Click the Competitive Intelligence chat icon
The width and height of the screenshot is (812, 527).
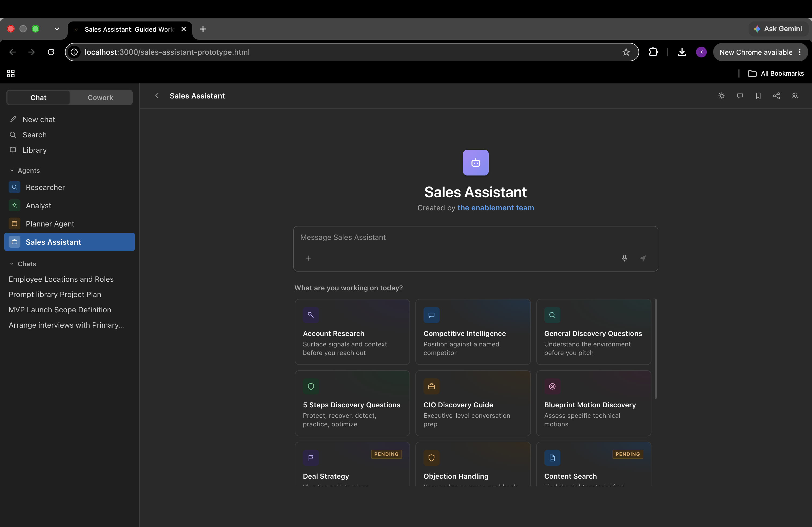432,315
